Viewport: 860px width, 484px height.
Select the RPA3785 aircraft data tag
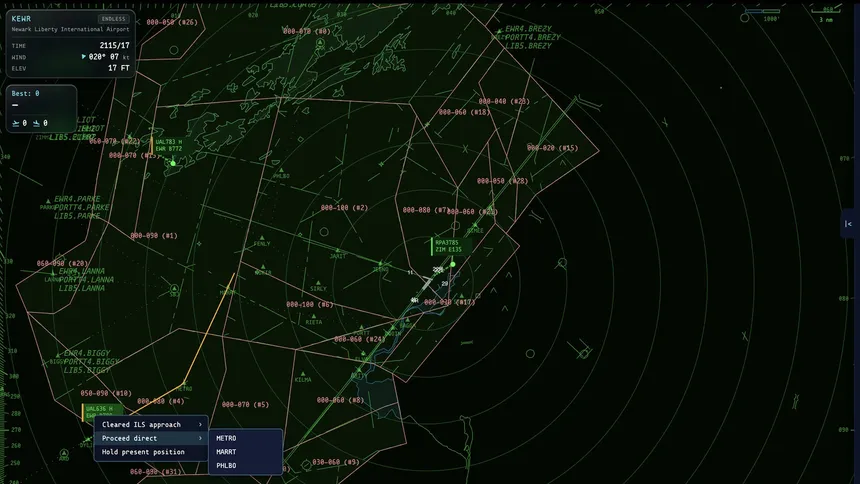[x=449, y=246]
